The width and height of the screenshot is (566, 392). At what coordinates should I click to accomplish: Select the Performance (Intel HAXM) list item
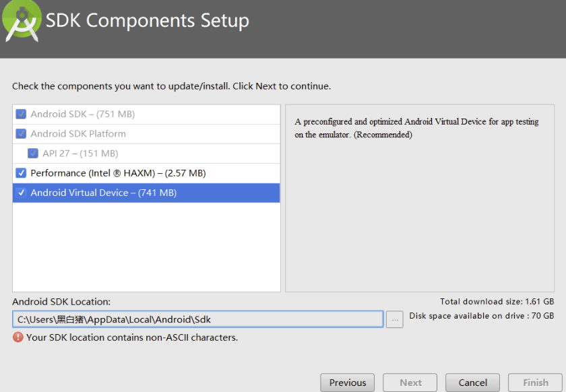pos(118,173)
